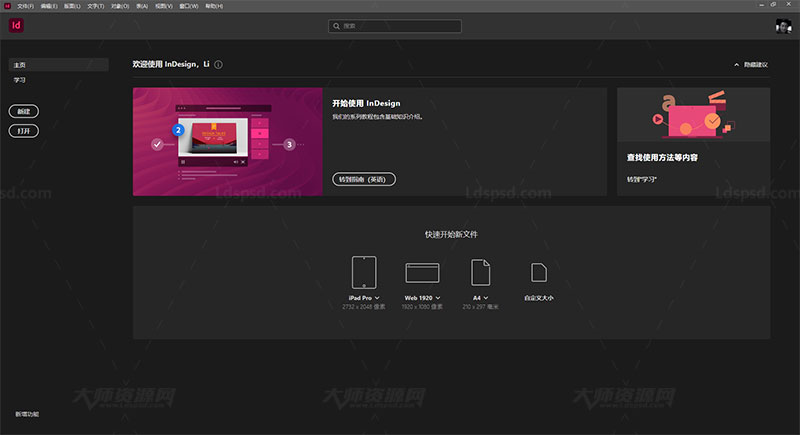
Task: Click the 1920 x 1080 像素 size text
Action: (422, 307)
